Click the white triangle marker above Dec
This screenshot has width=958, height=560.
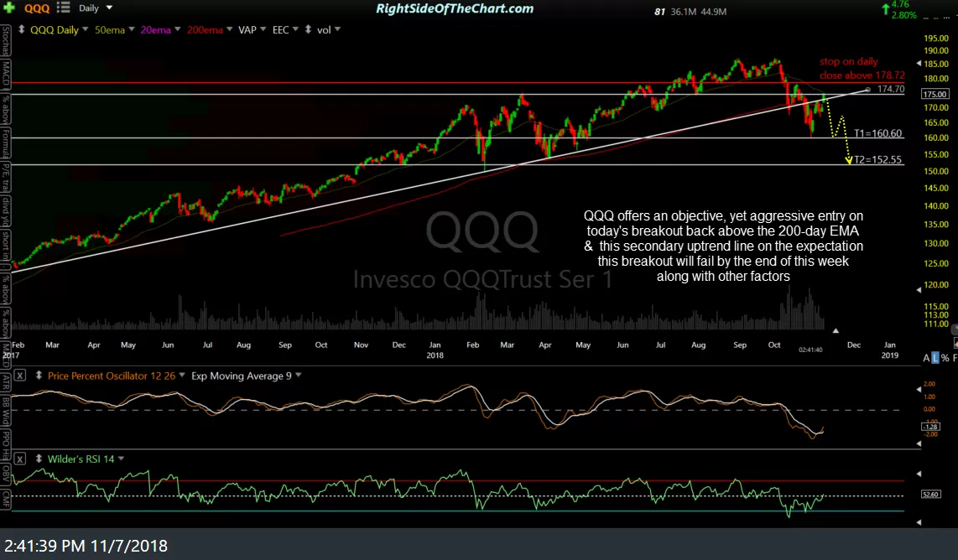836,330
